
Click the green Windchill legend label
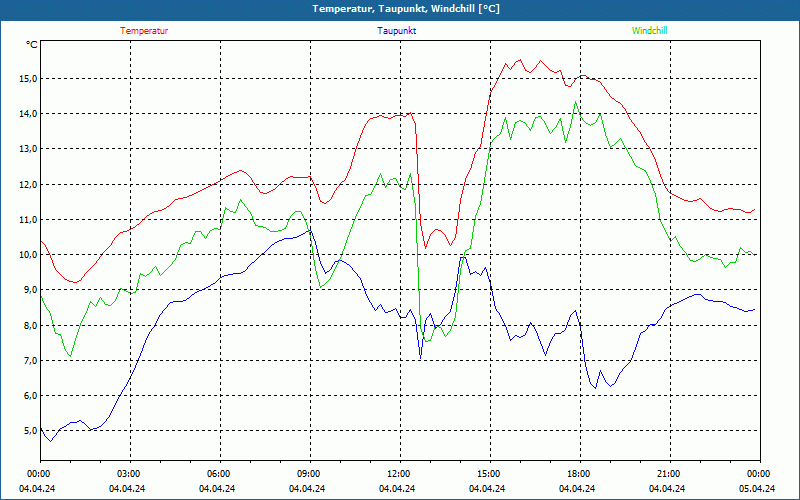tap(649, 31)
